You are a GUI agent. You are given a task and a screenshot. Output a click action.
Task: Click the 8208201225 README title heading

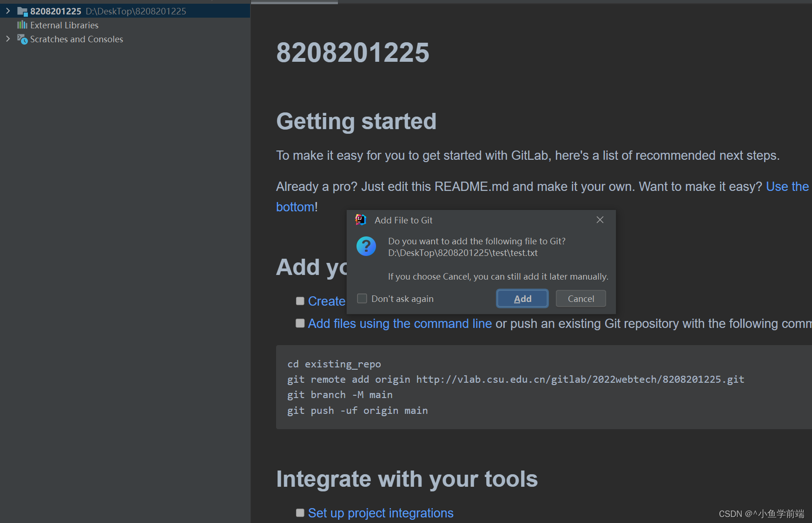point(353,52)
